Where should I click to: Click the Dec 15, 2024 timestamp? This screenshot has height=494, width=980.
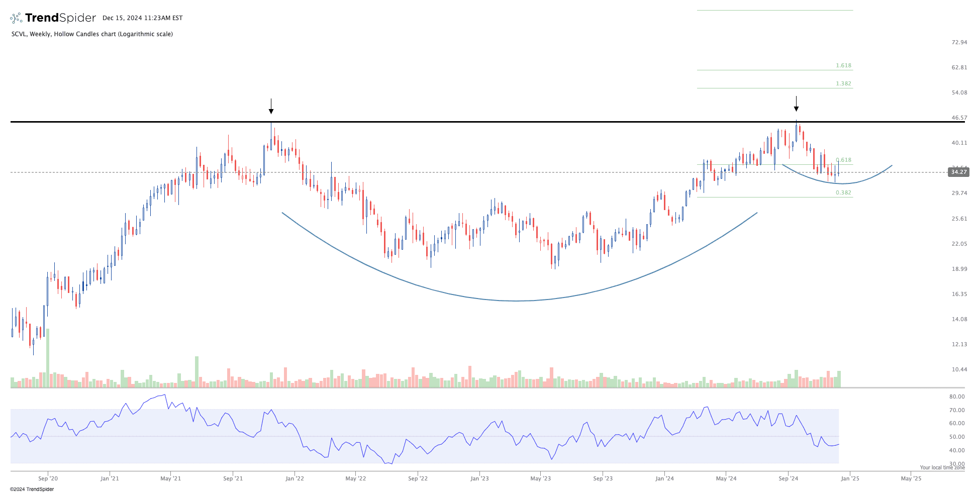[142, 18]
